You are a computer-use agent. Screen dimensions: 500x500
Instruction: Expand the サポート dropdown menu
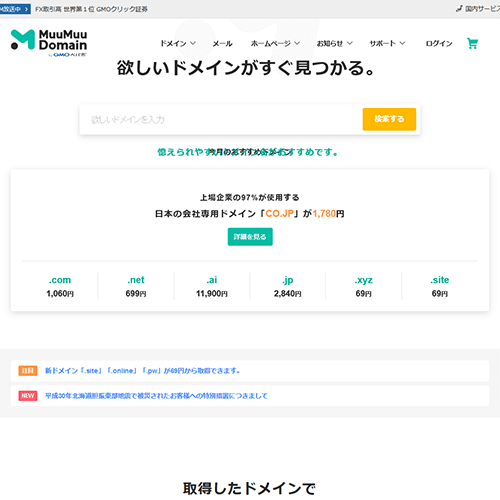[x=387, y=43]
